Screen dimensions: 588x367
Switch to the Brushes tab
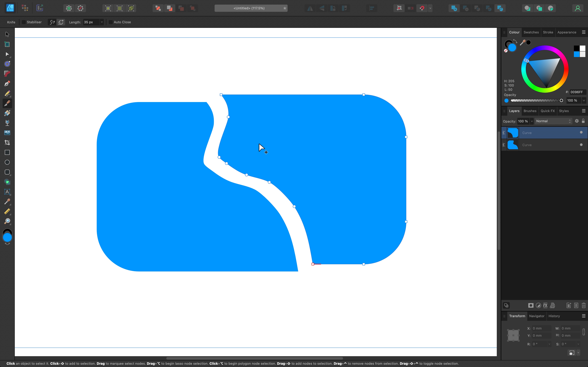[530, 111]
